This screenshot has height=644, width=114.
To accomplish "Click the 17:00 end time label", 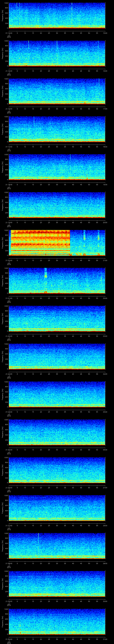I will coord(105,109).
